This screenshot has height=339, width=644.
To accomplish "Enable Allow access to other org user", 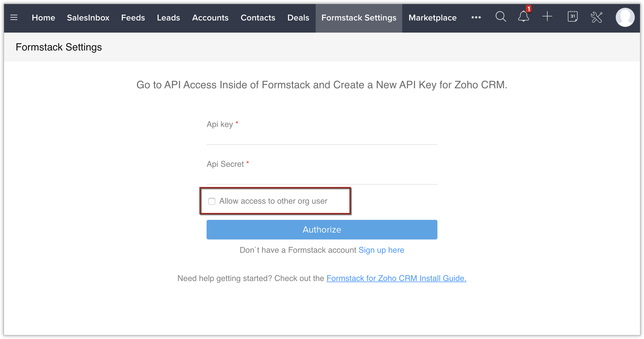I will pyautogui.click(x=212, y=201).
